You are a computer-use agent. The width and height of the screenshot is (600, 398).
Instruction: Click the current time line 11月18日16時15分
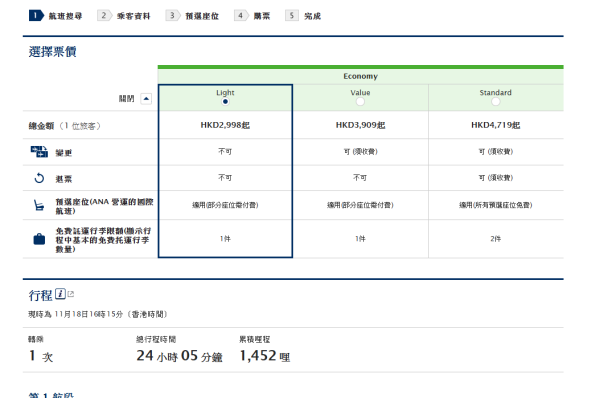98,314
